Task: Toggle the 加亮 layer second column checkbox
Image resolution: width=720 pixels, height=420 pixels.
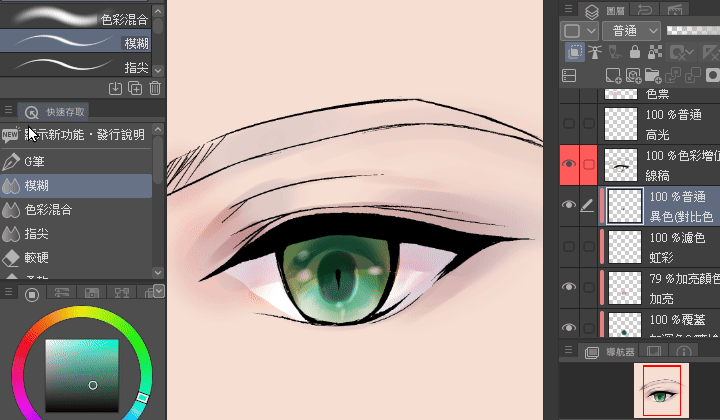Action: [589, 287]
